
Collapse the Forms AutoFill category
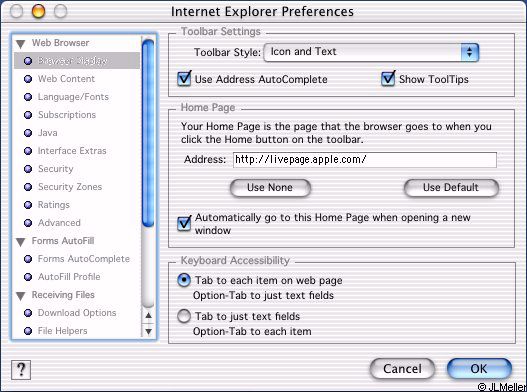[21, 242]
